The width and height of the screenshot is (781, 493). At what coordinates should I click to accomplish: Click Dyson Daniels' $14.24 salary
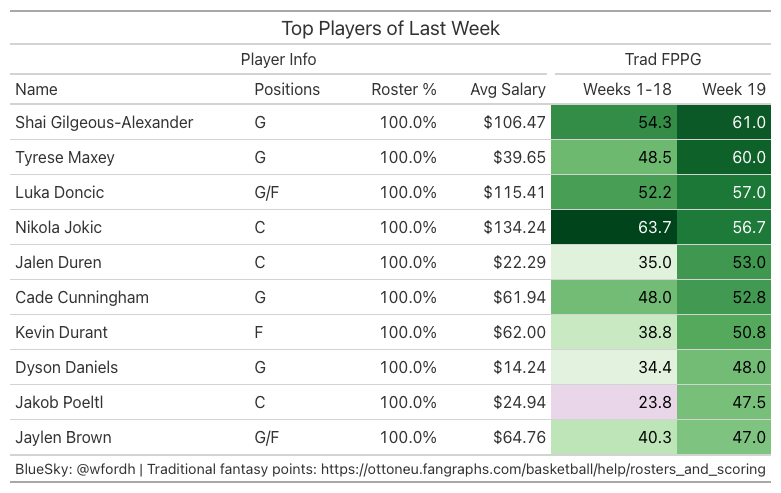[x=520, y=367]
